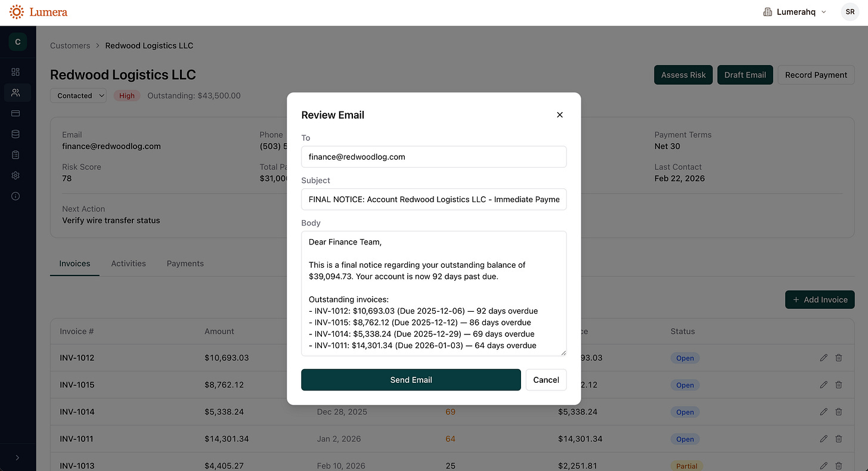Open the Lumerahq organization dropdown arrow
This screenshot has width=868, height=471.
(x=824, y=12)
